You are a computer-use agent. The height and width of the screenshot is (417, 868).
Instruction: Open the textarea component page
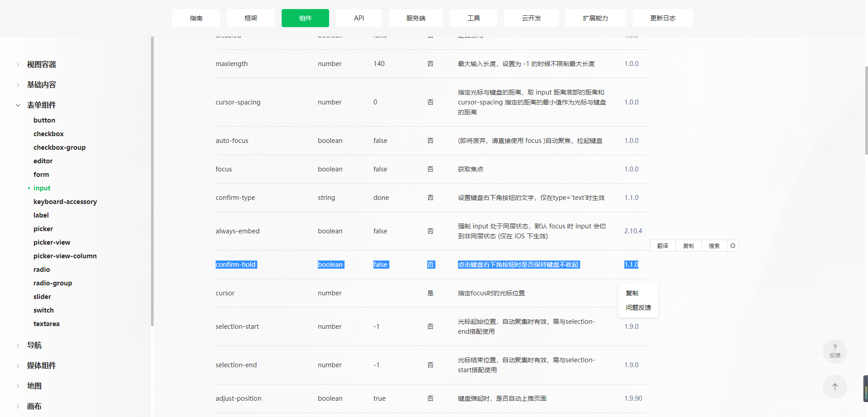[47, 324]
